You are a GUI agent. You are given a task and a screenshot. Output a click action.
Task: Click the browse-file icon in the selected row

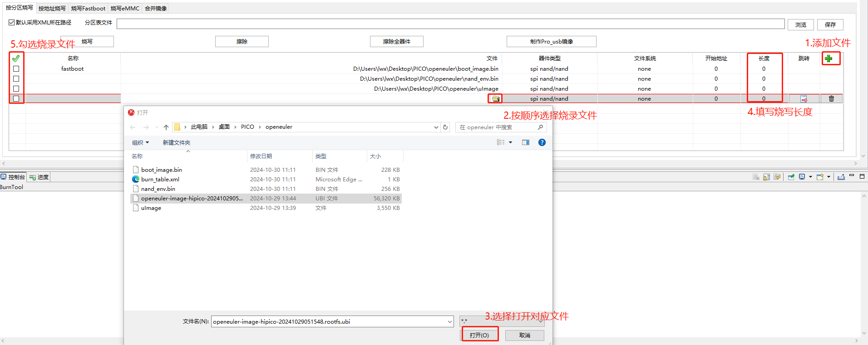click(495, 99)
